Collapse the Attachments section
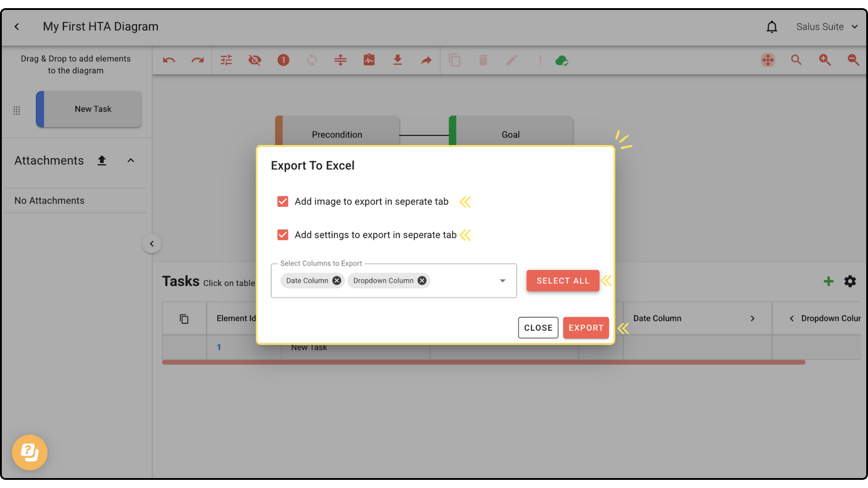This screenshot has height=488, width=868. [131, 160]
